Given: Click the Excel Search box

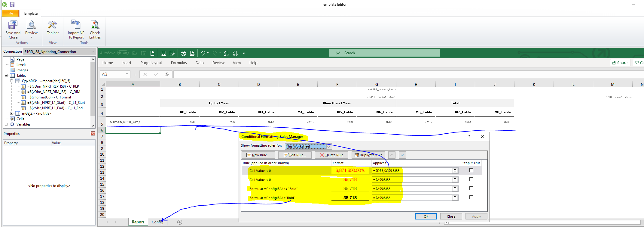Looking at the screenshot, I should (384, 53).
